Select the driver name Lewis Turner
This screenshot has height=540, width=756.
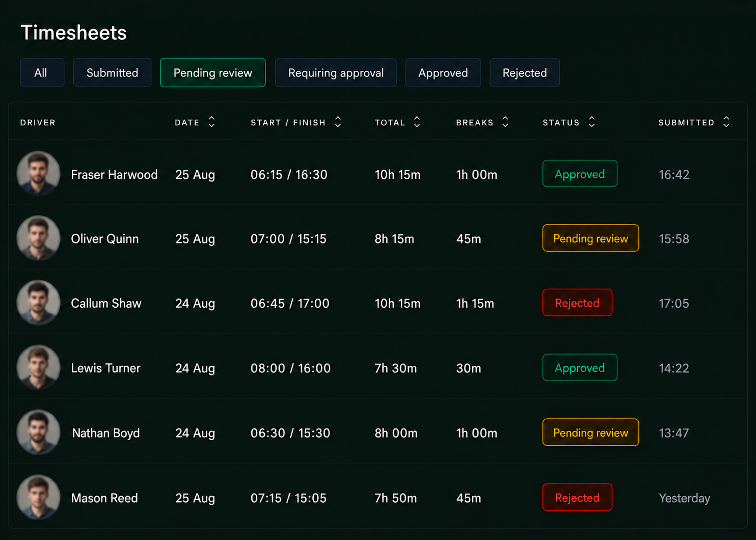point(105,368)
